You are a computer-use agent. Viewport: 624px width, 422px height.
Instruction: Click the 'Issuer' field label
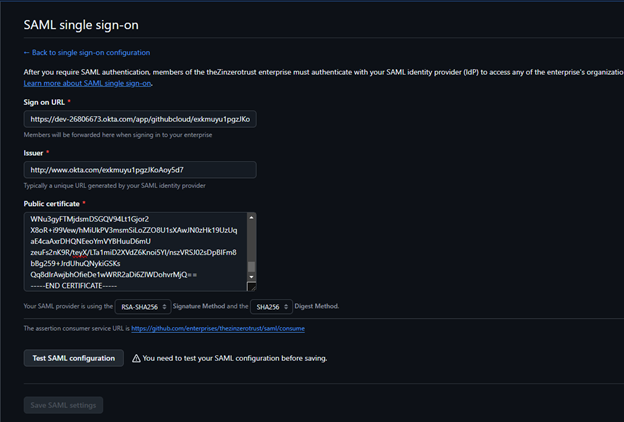[33, 153]
